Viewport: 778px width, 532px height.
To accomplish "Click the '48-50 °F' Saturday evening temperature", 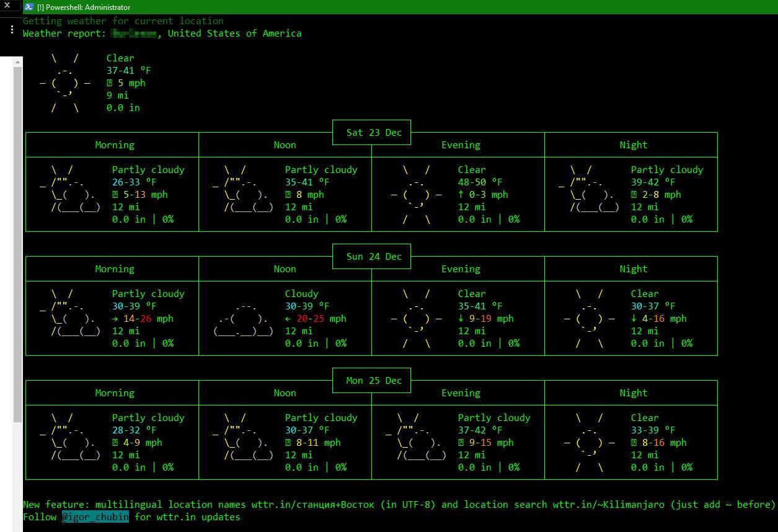I will pyautogui.click(x=480, y=182).
